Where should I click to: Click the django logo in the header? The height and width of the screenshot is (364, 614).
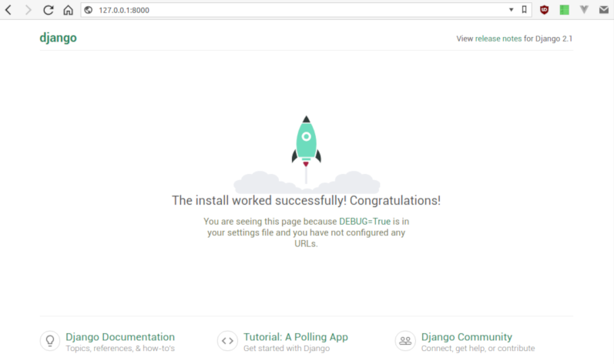58,38
